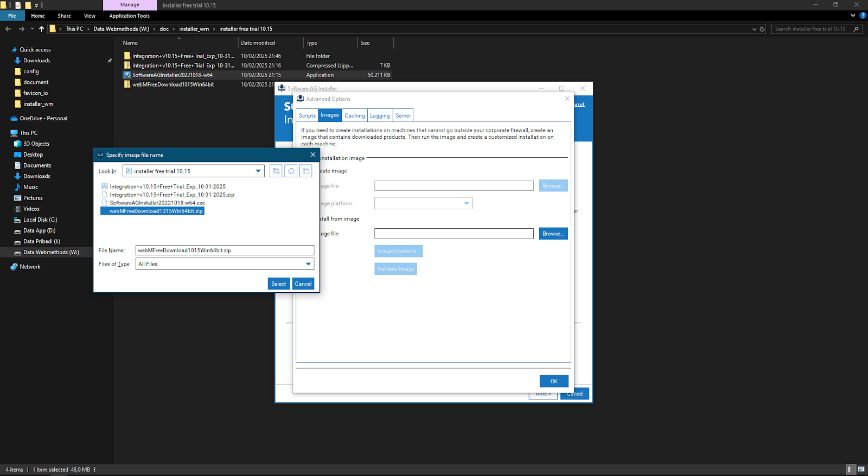
Task: Click Select in the file dialog
Action: point(279,284)
